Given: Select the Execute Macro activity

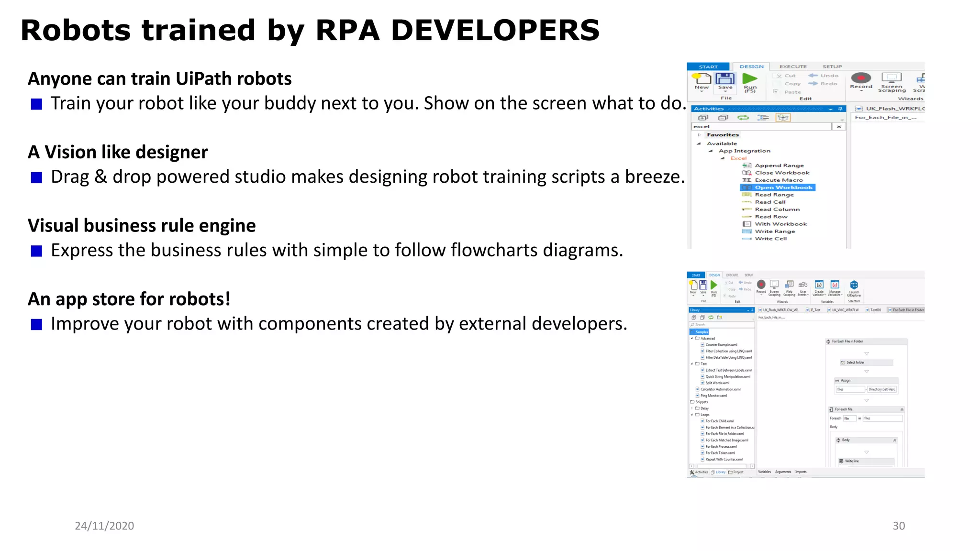Looking at the screenshot, I should click(779, 180).
